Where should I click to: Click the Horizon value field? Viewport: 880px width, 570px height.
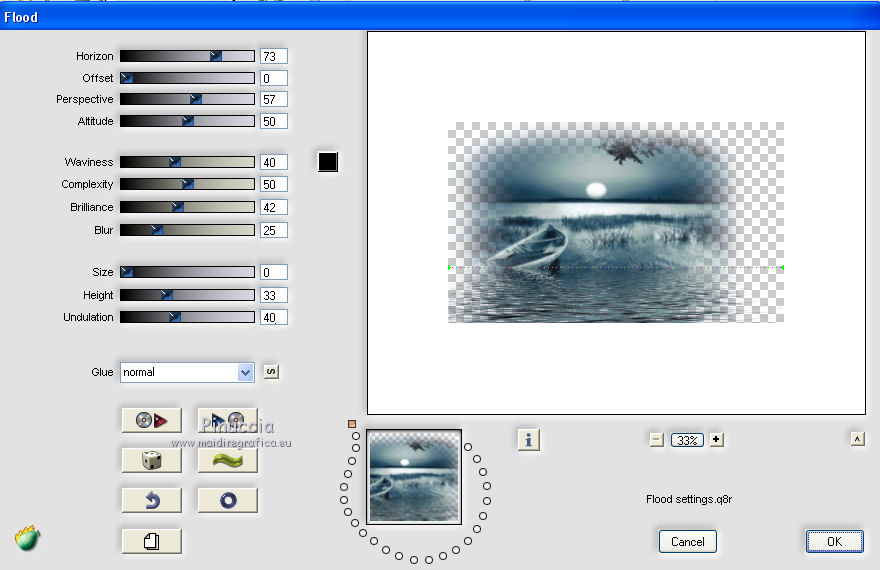274,56
